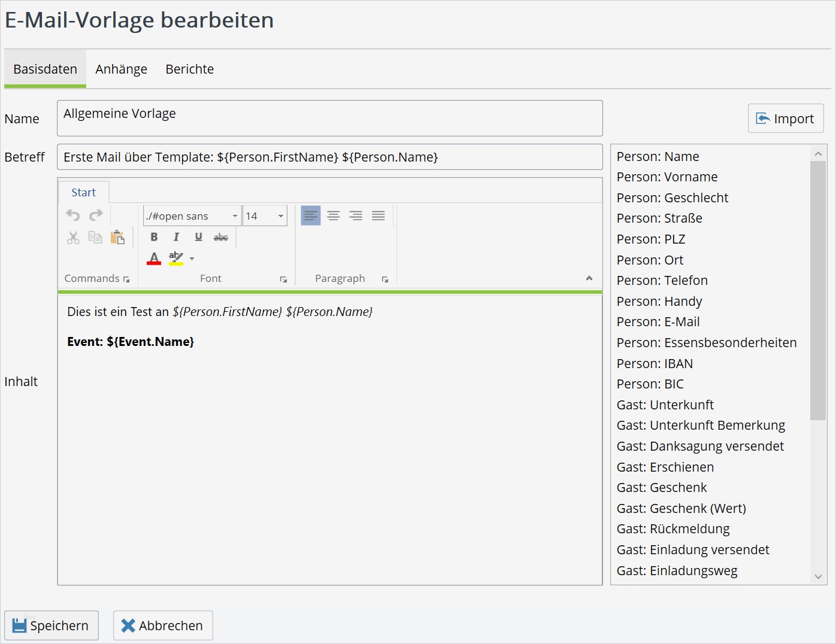
Task: Click the Paste clipboard icon
Action: pos(118,238)
